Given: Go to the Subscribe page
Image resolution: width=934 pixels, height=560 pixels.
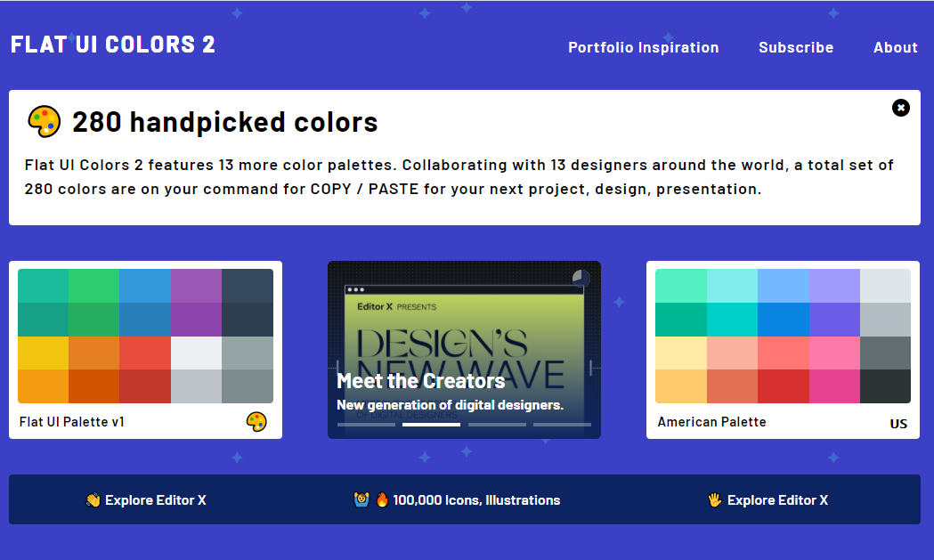Looking at the screenshot, I should coord(796,47).
